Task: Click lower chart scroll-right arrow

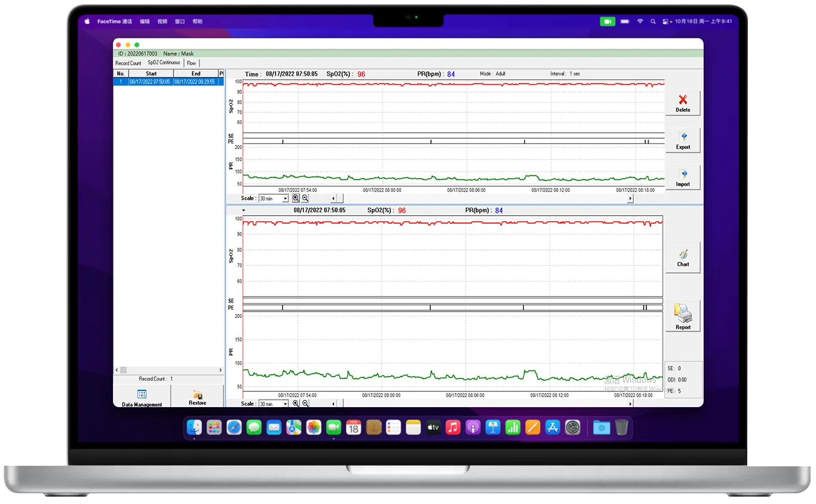Action: click(630, 404)
